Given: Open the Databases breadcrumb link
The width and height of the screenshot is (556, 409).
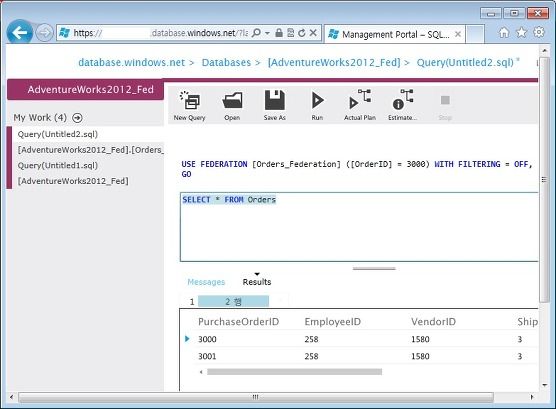Looking at the screenshot, I should coord(226,62).
